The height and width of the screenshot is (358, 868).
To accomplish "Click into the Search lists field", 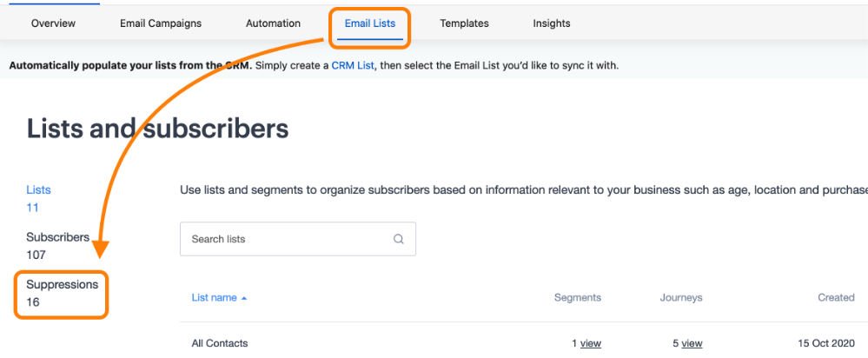I will click(x=298, y=239).
